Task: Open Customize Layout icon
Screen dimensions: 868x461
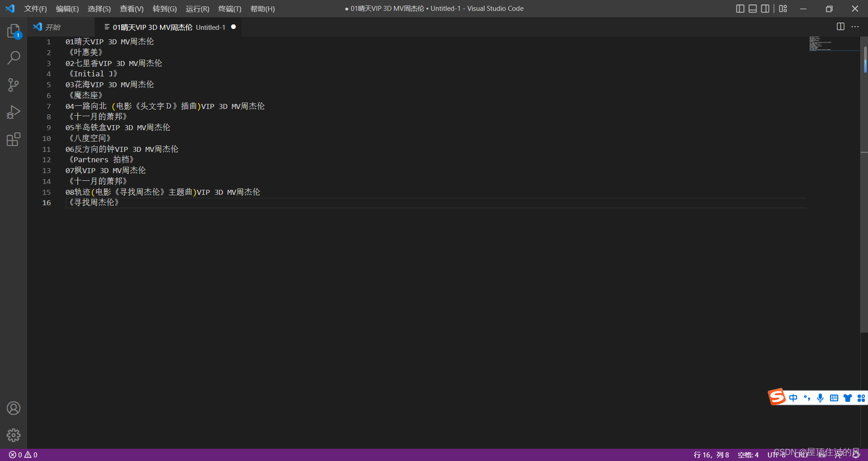Action: (783, 9)
